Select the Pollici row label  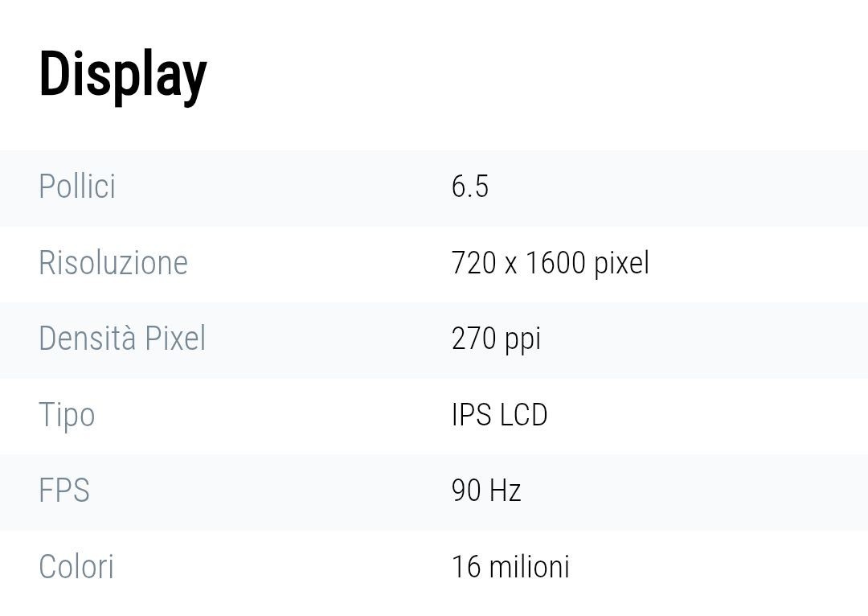click(x=77, y=186)
